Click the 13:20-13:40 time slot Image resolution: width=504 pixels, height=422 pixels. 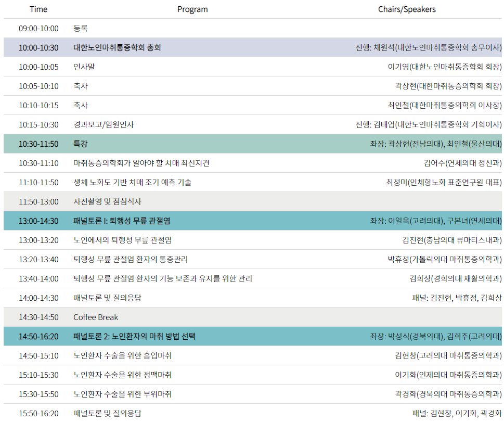coord(38,260)
